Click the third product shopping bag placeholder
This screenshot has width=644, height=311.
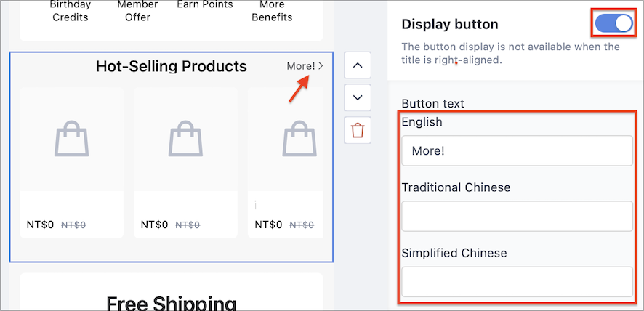(299, 139)
